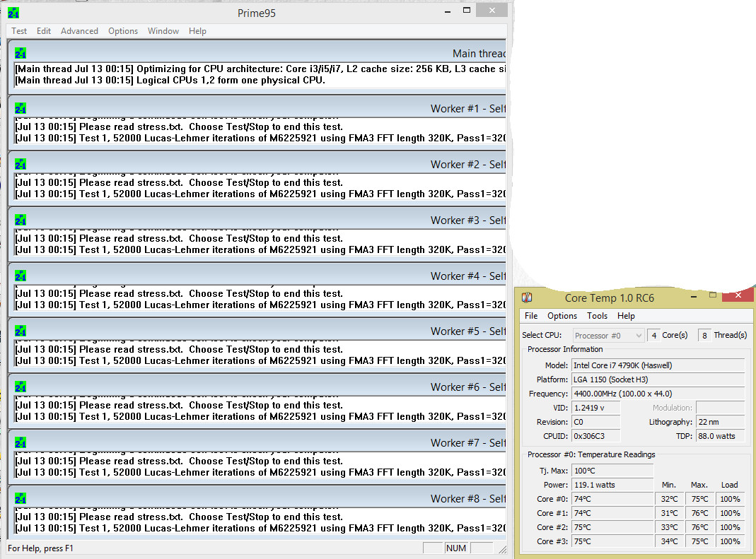This screenshot has width=756, height=559.
Task: Click the Main thread window icon
Action: (21, 53)
